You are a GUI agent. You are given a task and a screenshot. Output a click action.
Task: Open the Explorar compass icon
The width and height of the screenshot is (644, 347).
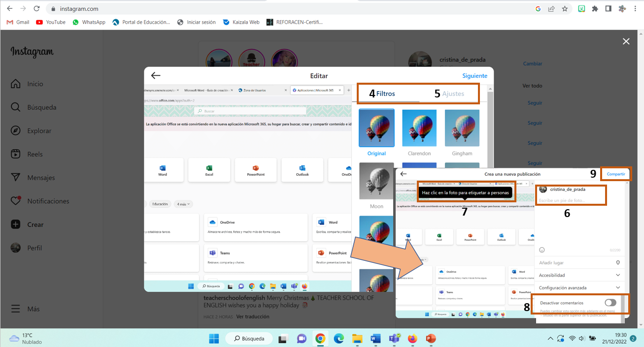pos(16,131)
